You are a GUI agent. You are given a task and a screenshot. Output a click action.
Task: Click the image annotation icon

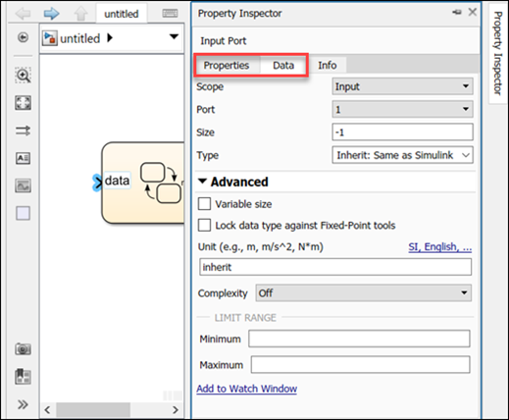[x=23, y=185]
